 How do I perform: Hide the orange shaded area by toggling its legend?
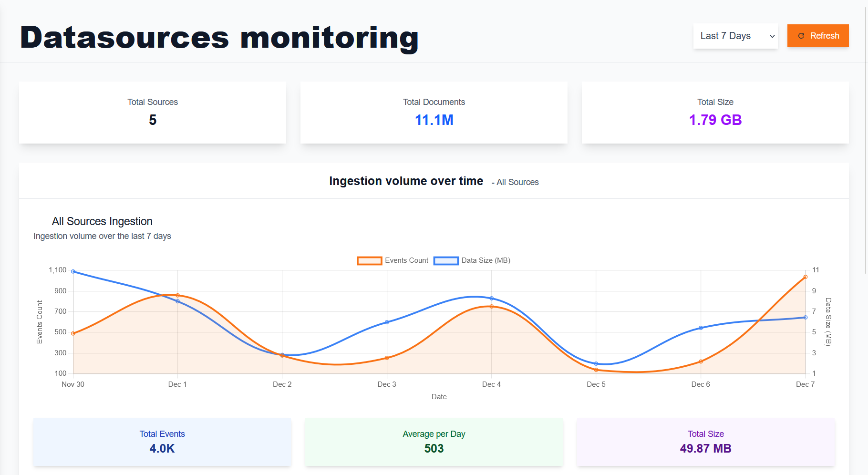[370, 260]
